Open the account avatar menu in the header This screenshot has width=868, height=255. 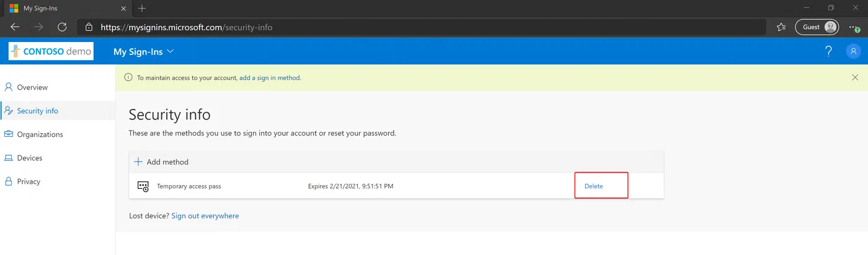pyautogui.click(x=854, y=51)
